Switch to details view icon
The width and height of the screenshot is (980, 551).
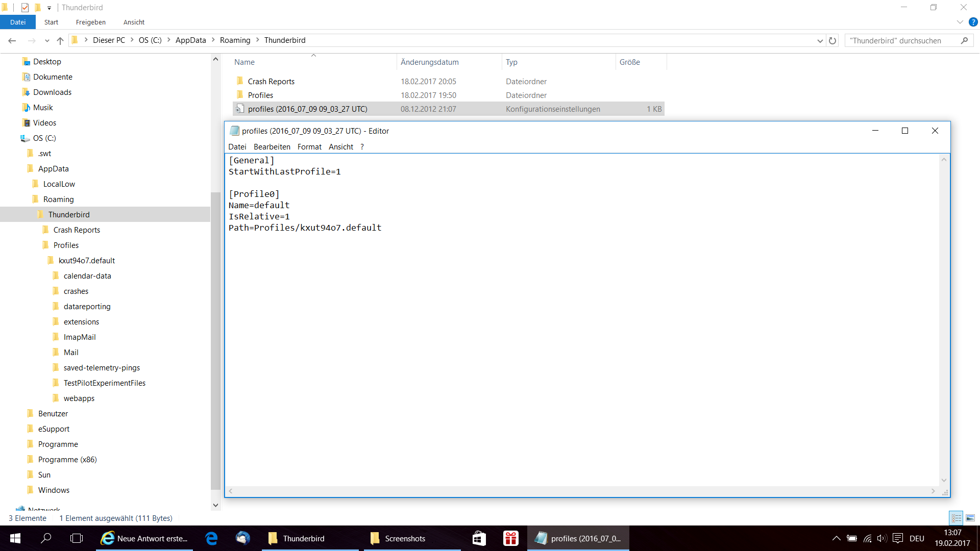click(957, 518)
